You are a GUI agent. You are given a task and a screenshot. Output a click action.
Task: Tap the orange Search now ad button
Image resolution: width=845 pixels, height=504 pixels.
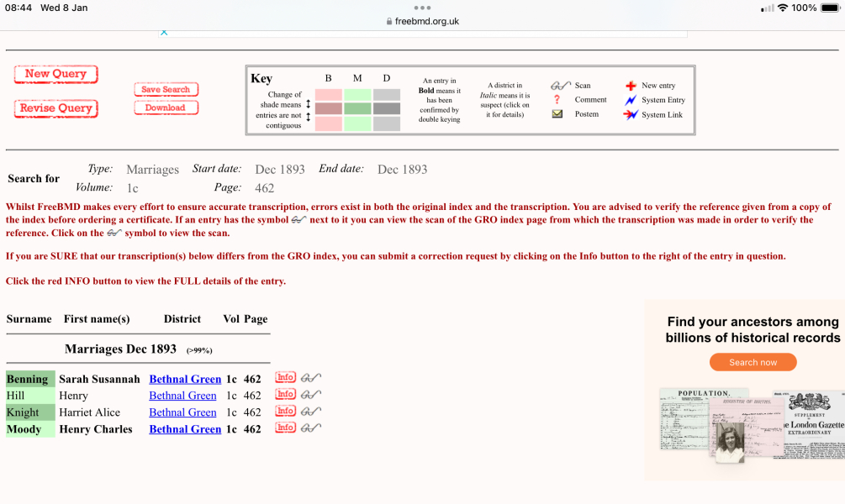(753, 362)
